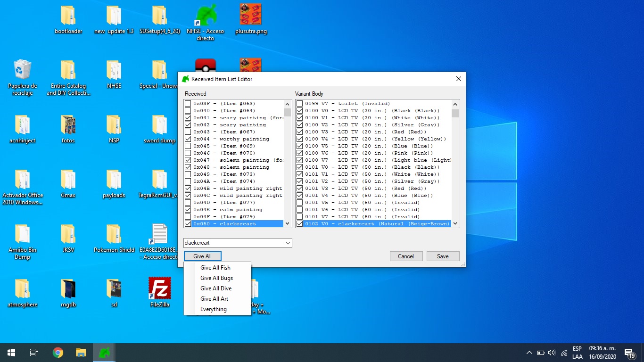Open the volume control in tray
Viewport: 644px width, 362px height.
coord(552,353)
